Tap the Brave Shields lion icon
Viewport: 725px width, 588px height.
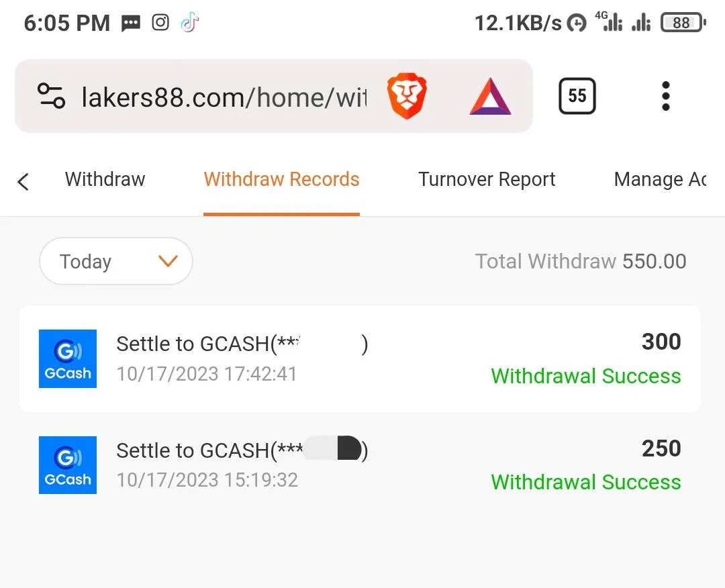(407, 96)
